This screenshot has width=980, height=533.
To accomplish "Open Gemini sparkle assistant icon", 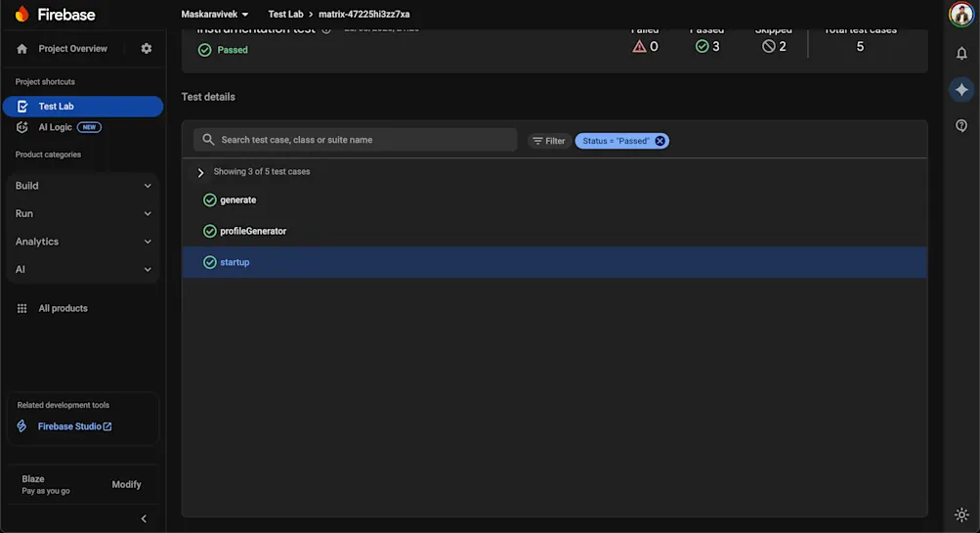I will [x=961, y=90].
